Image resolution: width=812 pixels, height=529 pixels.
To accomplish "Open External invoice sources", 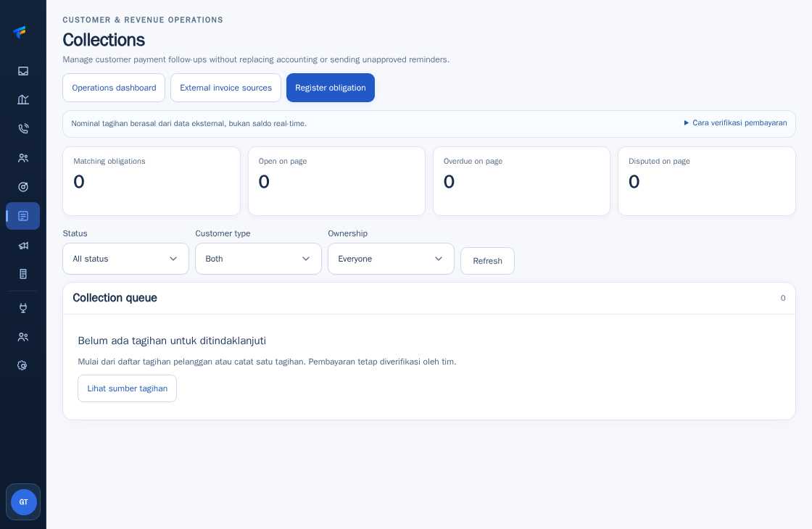I will tap(225, 88).
